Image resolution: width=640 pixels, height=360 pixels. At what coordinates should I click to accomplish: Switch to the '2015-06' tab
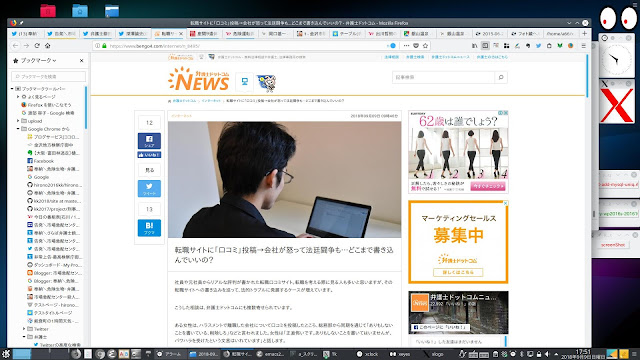click(x=489, y=33)
